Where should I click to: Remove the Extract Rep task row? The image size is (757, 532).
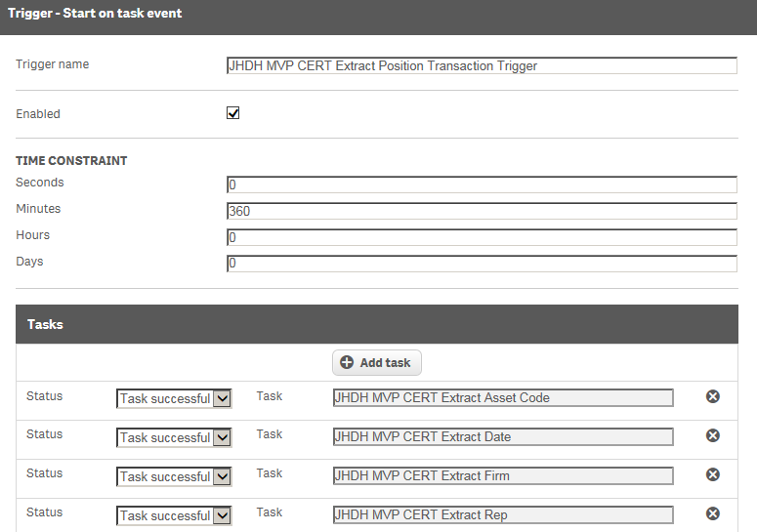pos(713,513)
